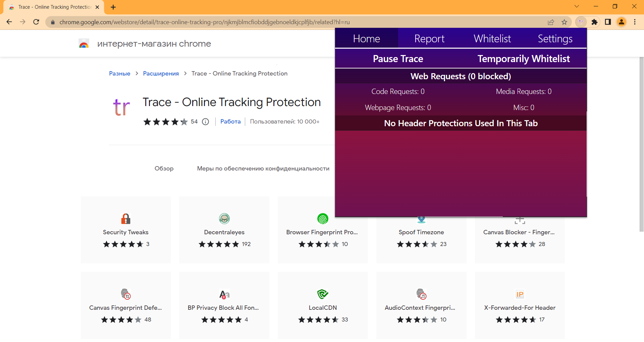Open the Chrome three-dot menu
The image size is (644, 342).
click(635, 22)
